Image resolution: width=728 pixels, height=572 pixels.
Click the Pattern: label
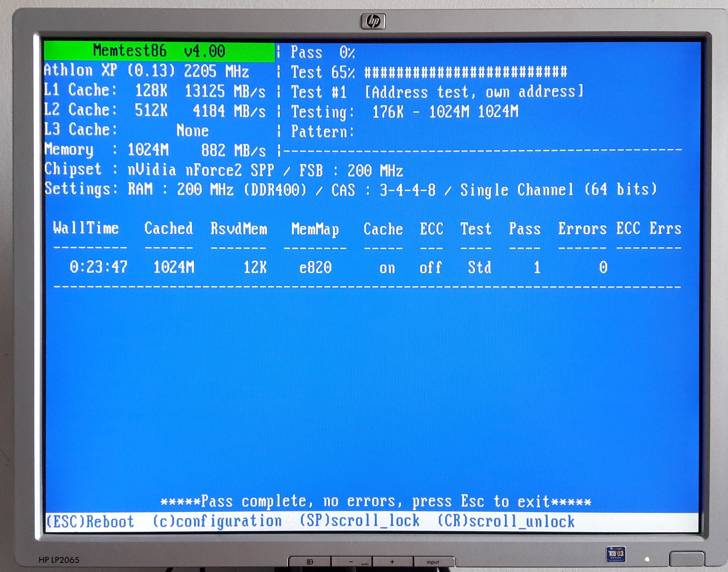[x=323, y=131]
